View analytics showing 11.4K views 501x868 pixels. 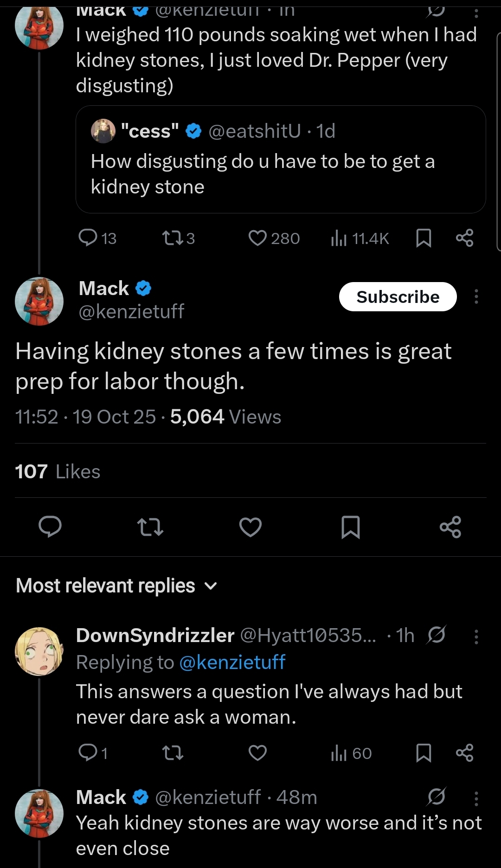360,238
